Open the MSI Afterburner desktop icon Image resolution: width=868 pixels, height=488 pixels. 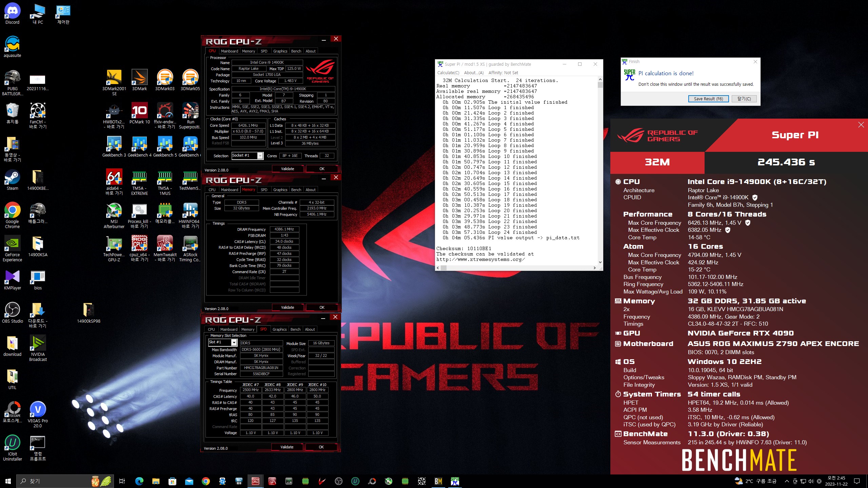(x=114, y=215)
